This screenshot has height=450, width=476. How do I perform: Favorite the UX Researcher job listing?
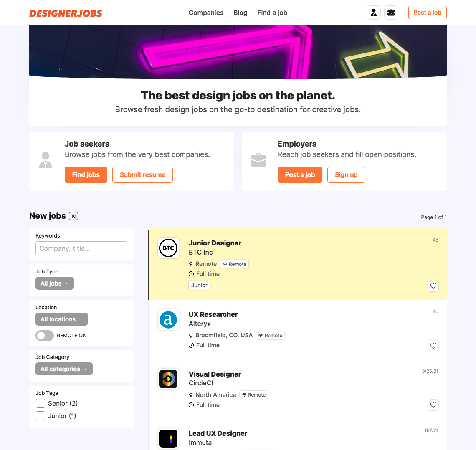point(433,345)
